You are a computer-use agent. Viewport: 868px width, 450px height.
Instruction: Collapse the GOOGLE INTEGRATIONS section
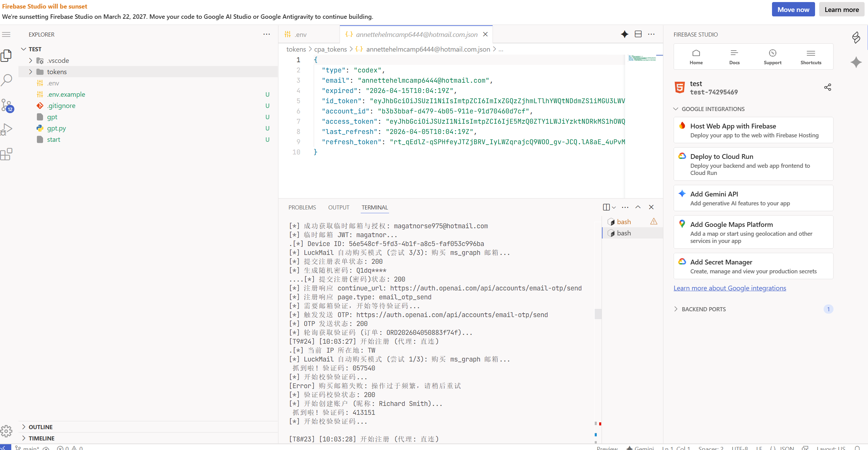[x=713, y=109]
